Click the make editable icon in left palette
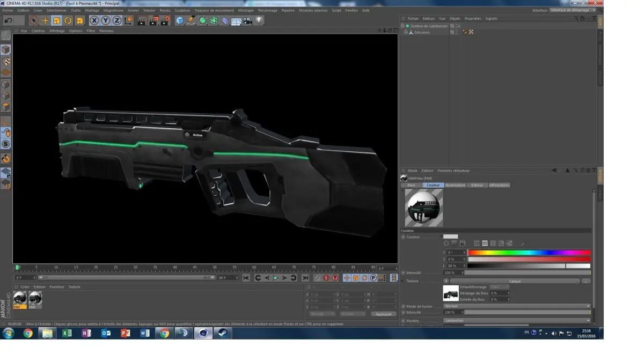 pyautogui.click(x=5, y=35)
